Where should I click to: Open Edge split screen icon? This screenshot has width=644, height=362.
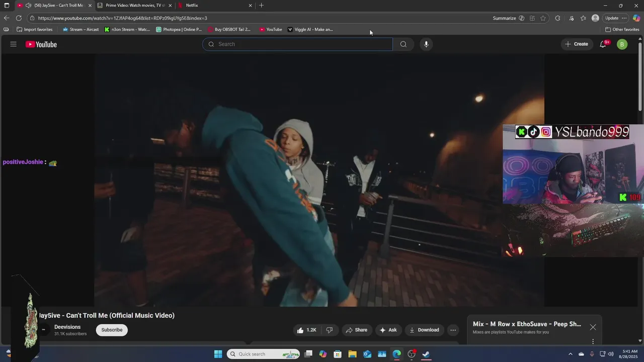click(x=532, y=18)
